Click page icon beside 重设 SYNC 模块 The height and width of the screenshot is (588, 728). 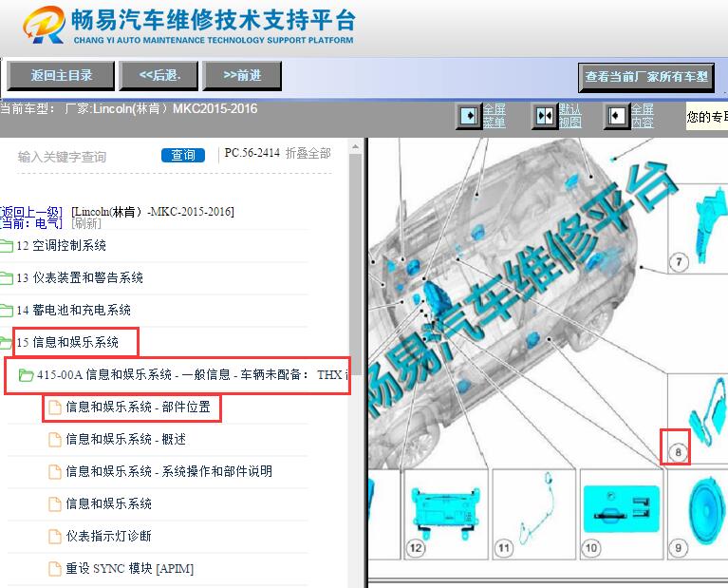pos(55,569)
